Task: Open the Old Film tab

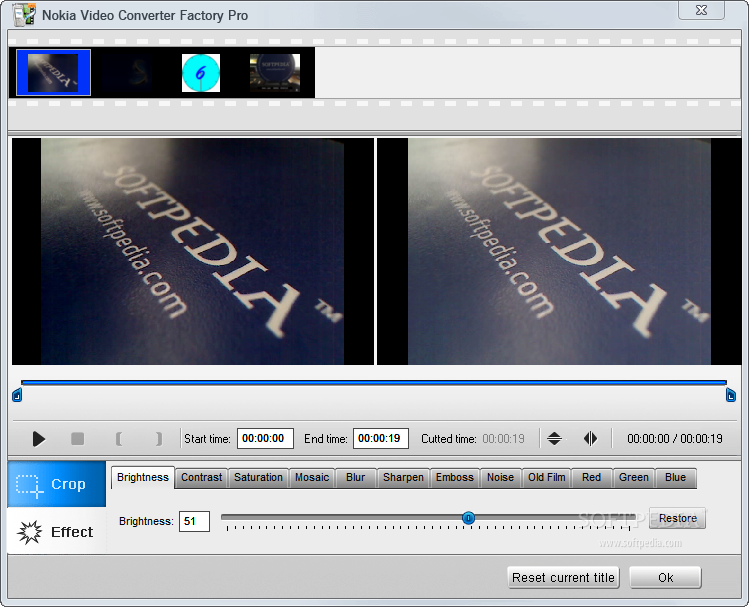Action: [x=546, y=478]
